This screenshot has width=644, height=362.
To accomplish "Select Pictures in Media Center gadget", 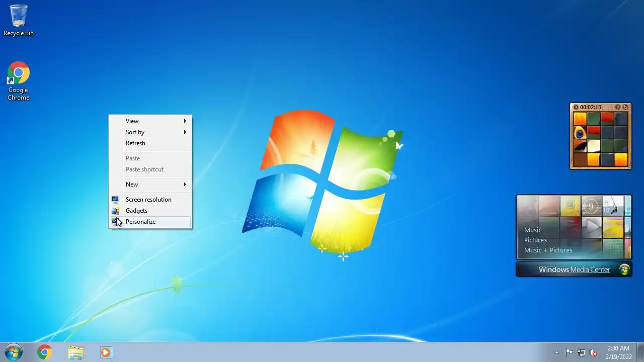I will [x=535, y=240].
